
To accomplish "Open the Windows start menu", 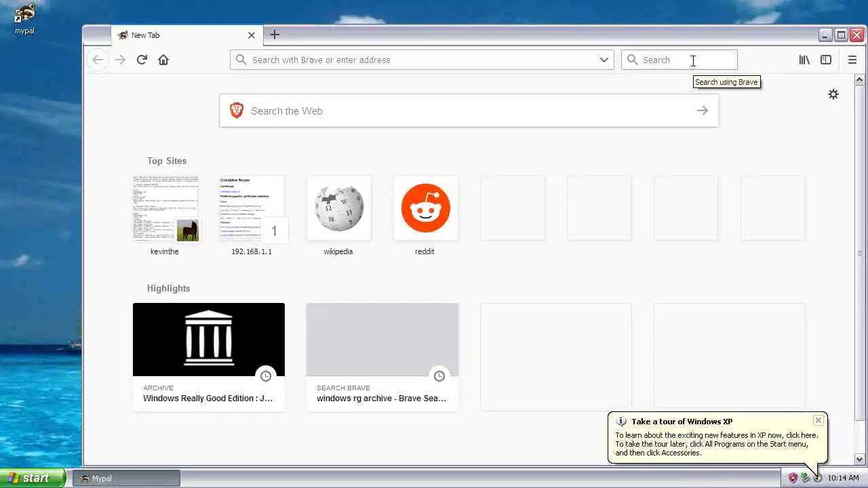I will pyautogui.click(x=33, y=478).
